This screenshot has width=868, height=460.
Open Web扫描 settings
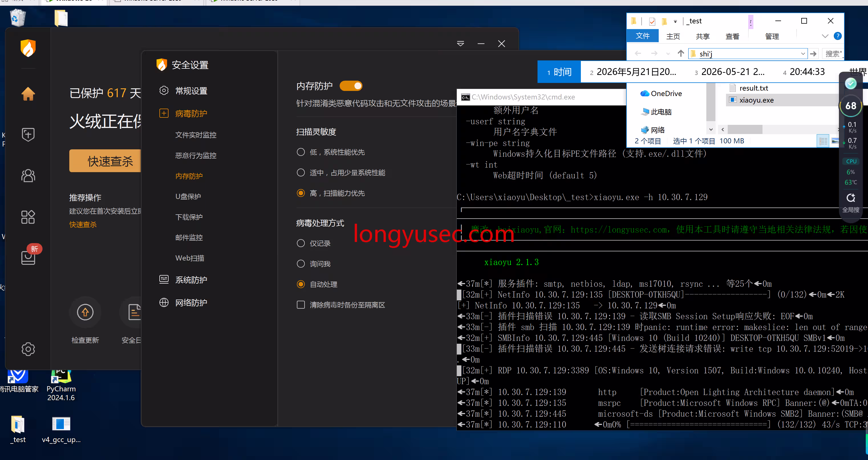pos(190,258)
